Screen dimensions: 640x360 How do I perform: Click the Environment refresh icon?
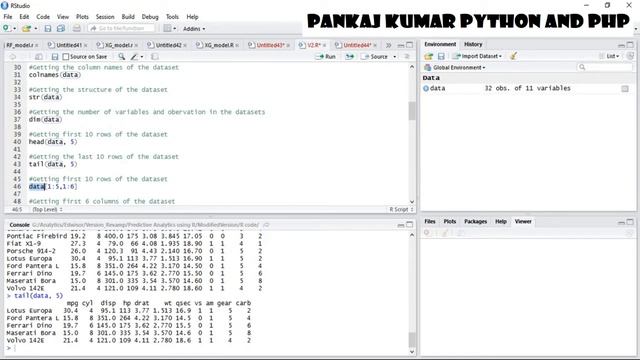point(630,56)
